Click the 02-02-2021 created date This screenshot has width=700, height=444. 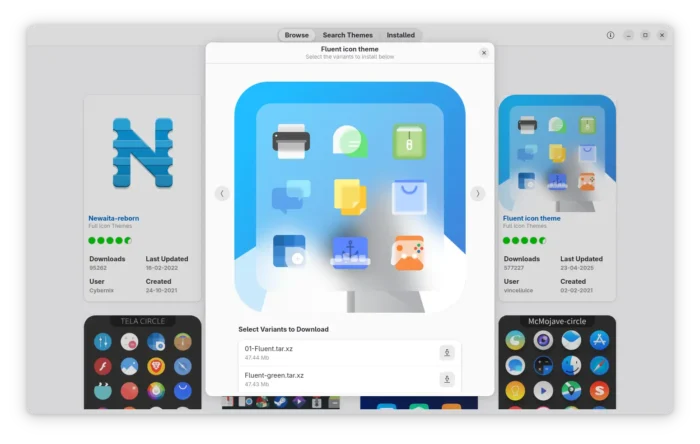point(576,290)
